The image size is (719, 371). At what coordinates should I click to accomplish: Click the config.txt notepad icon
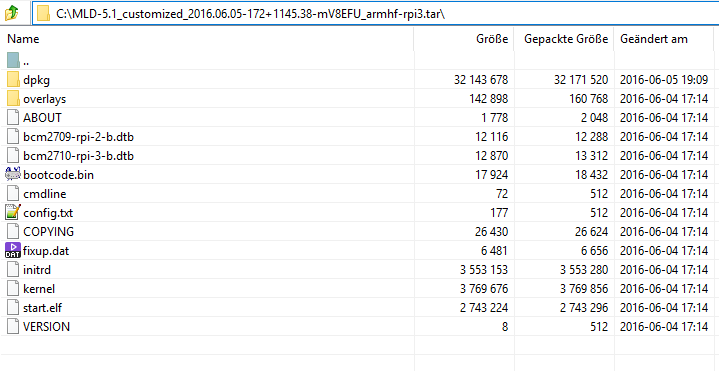[x=13, y=212]
